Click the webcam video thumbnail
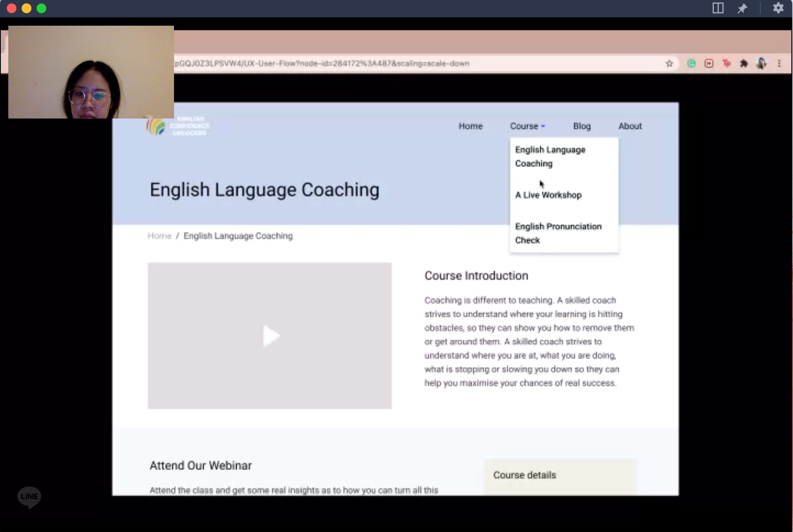Viewport: 793px width, 532px height. coord(91,72)
